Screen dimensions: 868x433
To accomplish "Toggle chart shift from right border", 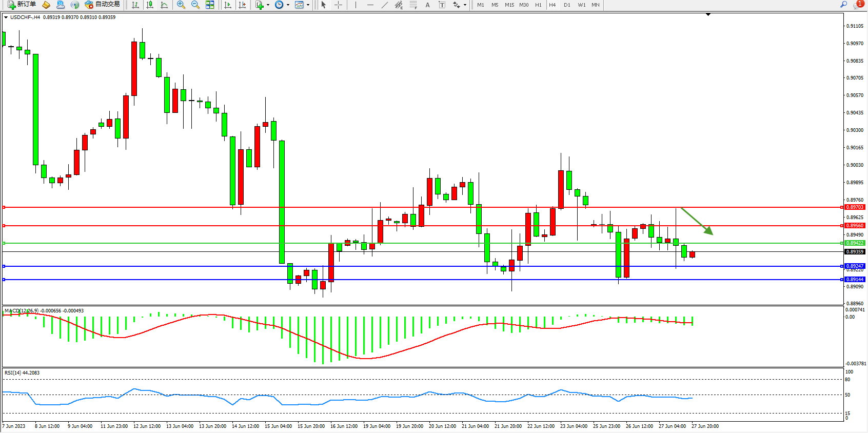I will (x=242, y=5).
